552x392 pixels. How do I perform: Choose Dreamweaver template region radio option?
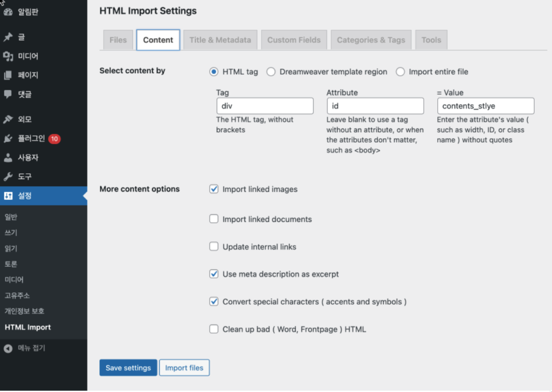click(x=271, y=72)
